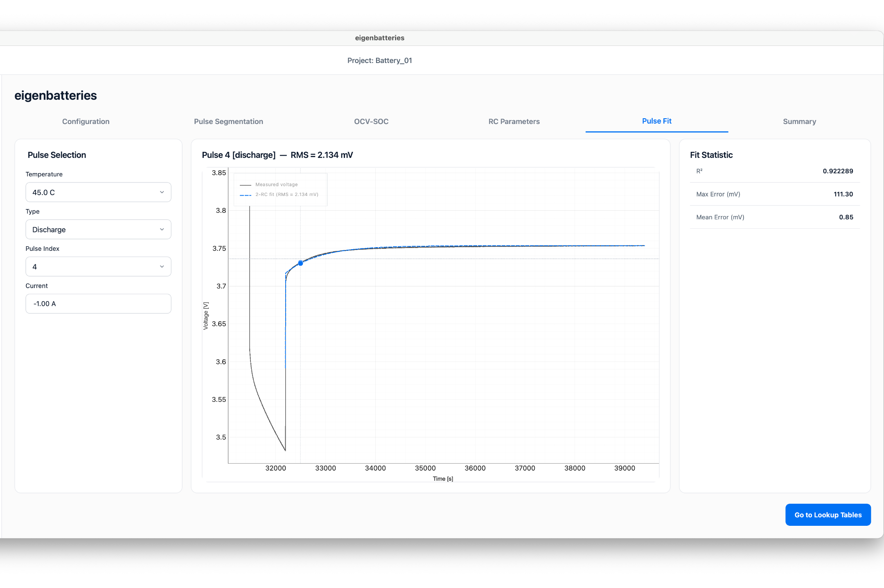Click the Current field showing -1.00 A

click(98, 304)
